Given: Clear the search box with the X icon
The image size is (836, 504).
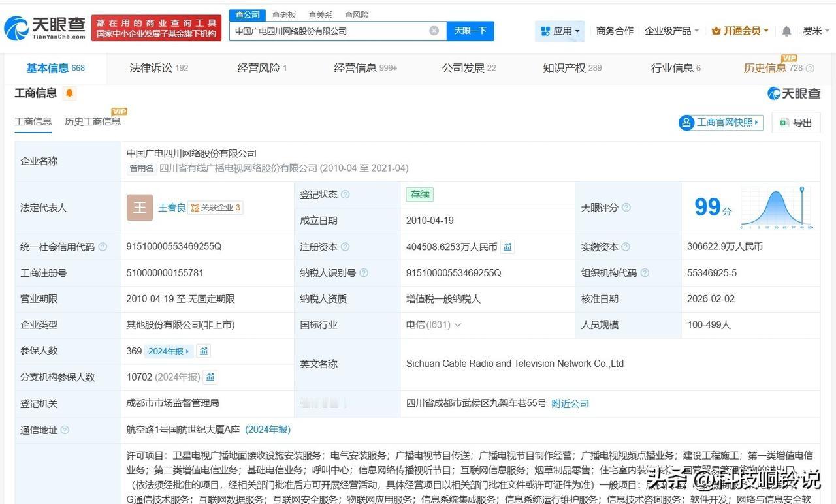Looking at the screenshot, I should click(x=434, y=31).
